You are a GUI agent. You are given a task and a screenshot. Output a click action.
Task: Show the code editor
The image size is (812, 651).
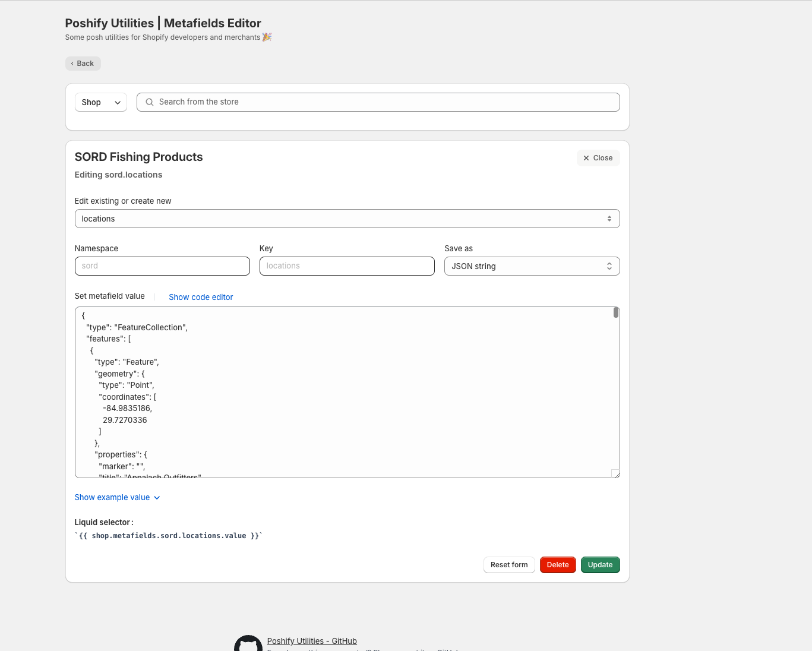[201, 297]
